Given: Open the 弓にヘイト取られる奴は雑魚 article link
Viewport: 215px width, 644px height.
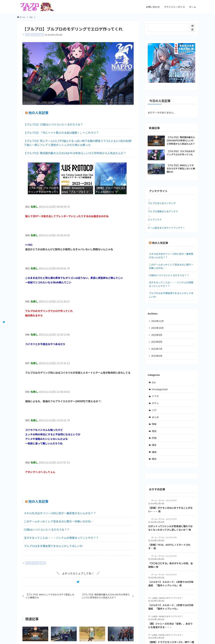Looking at the screenshot, I should pyautogui.click(x=61, y=133).
